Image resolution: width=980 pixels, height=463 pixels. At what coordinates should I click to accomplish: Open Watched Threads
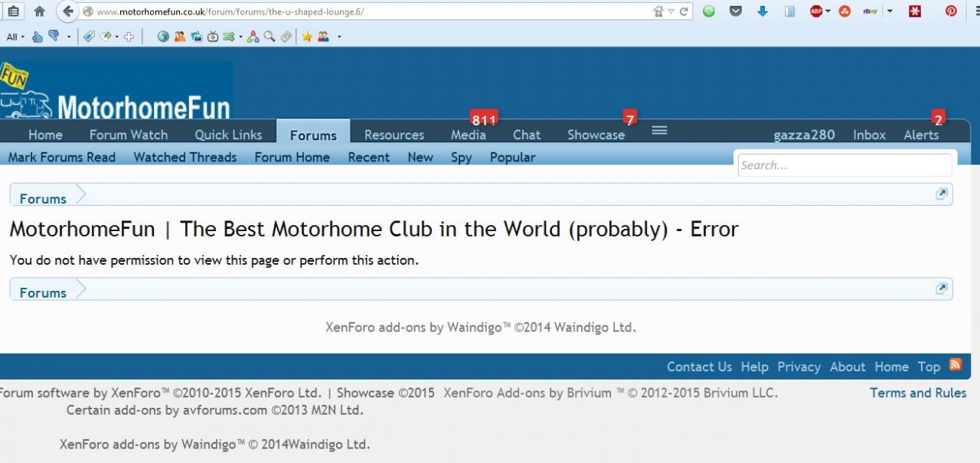(185, 157)
